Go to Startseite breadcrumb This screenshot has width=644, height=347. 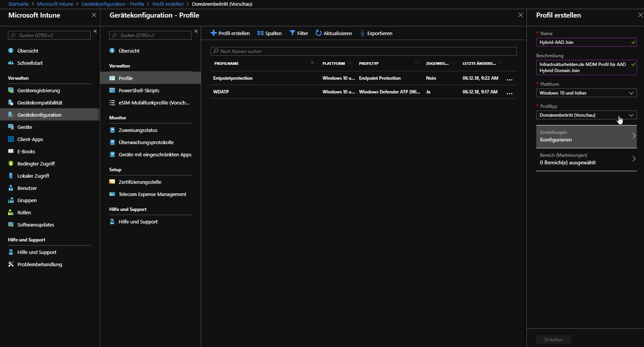click(18, 4)
